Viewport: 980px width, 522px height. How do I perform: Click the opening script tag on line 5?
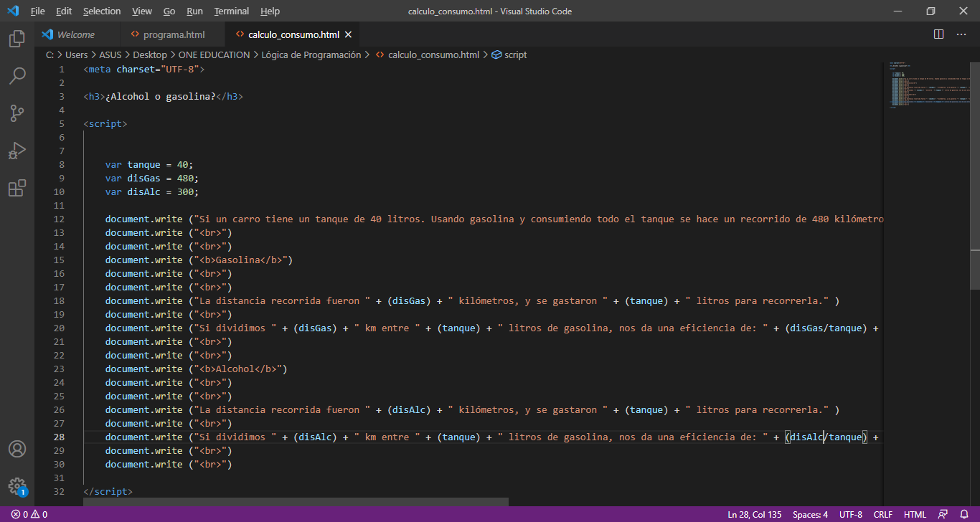pos(105,123)
